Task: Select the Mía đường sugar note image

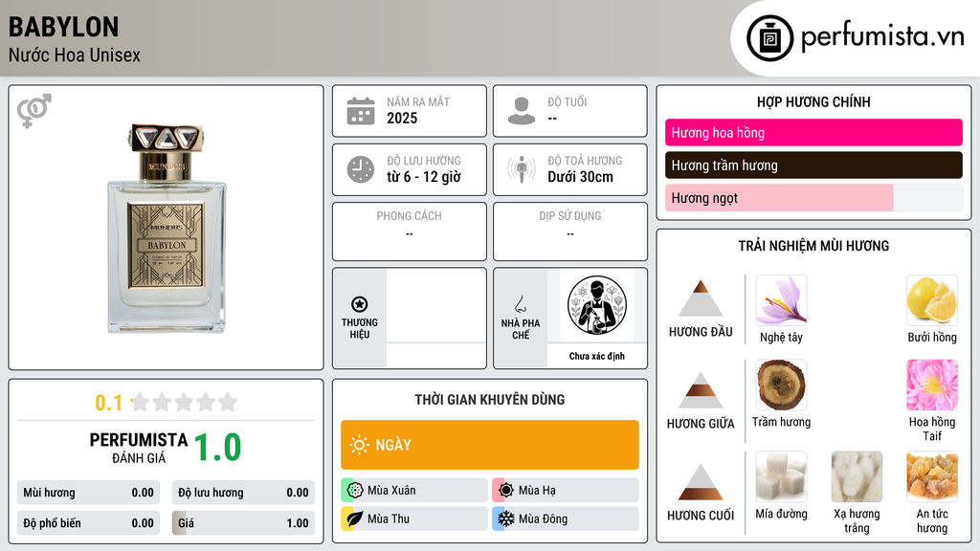Action: point(781,476)
